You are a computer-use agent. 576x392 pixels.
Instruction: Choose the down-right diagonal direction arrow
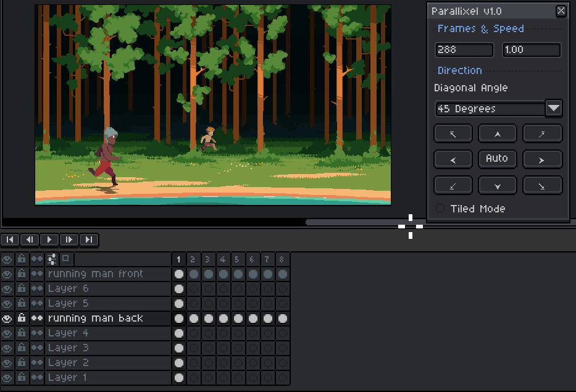point(542,186)
